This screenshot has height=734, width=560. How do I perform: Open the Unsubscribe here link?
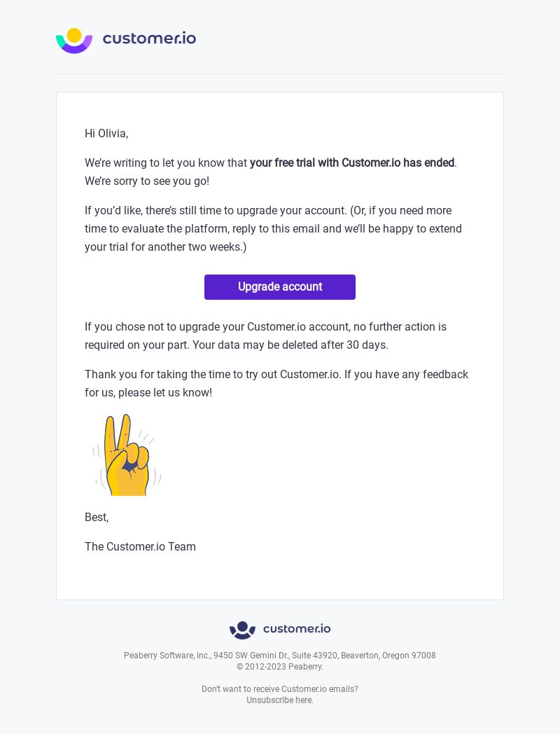coord(280,700)
